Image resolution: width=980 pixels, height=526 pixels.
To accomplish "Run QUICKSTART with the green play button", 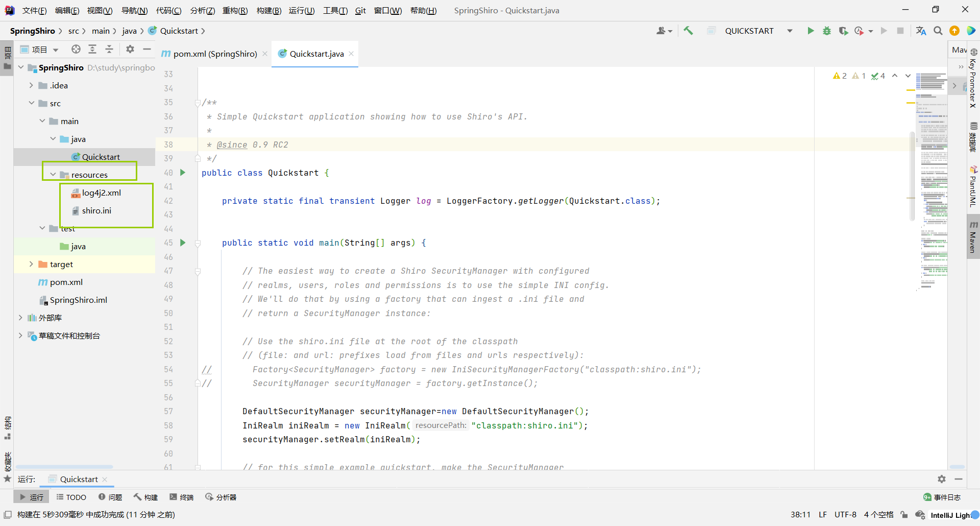I will (810, 31).
